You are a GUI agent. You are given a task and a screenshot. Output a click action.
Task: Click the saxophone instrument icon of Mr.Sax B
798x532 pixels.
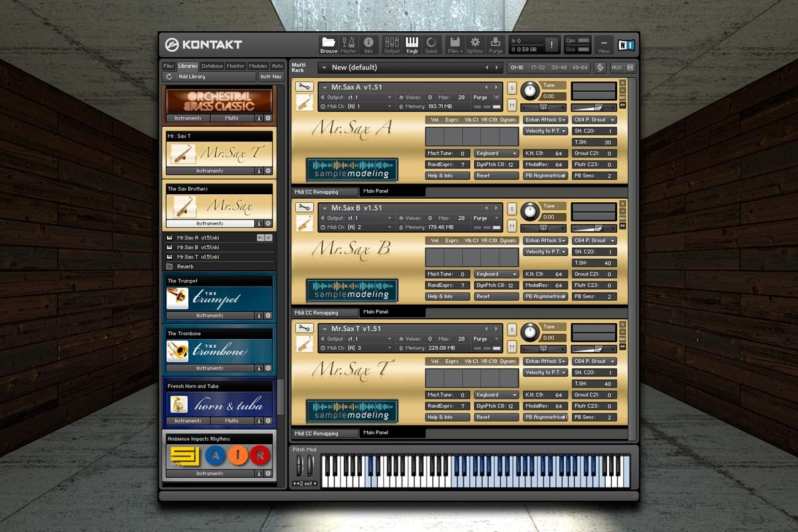[x=305, y=223]
